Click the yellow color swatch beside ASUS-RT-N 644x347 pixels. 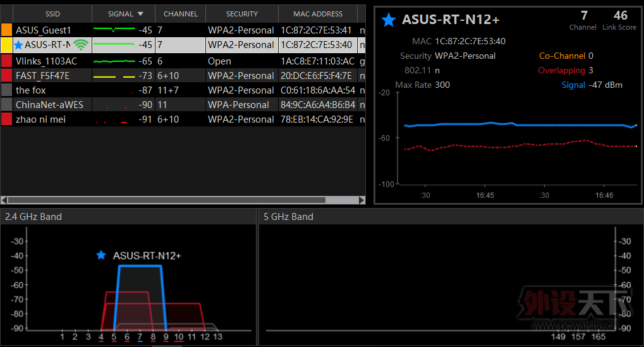[6, 45]
